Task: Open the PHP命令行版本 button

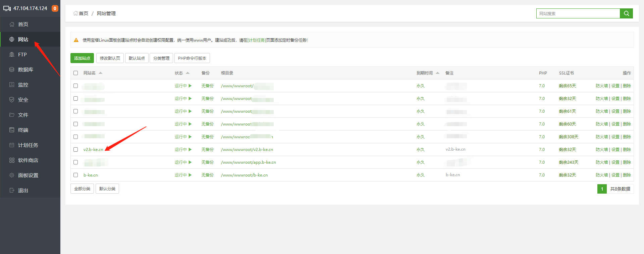Action: [192, 58]
